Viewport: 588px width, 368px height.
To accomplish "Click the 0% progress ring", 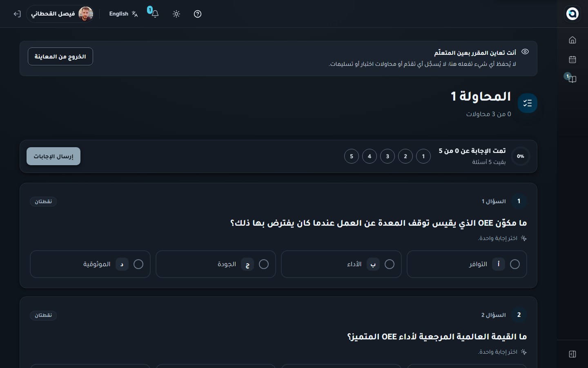I will tap(521, 156).
